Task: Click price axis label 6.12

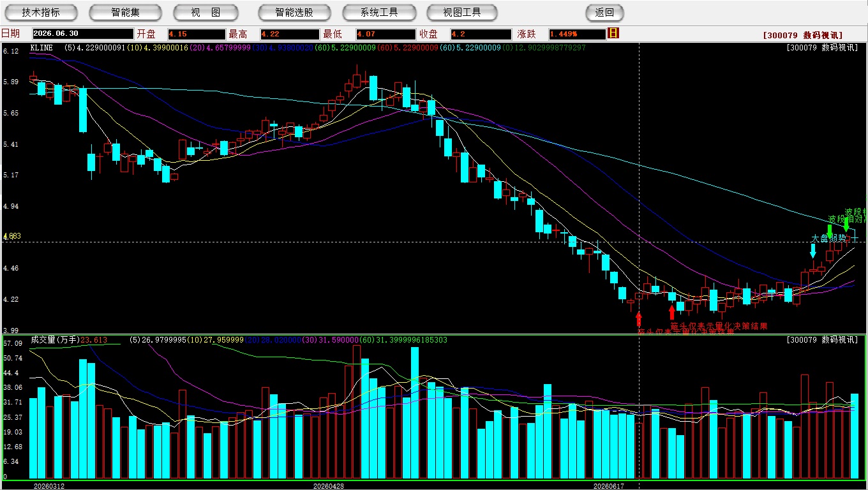Action: tap(10, 51)
